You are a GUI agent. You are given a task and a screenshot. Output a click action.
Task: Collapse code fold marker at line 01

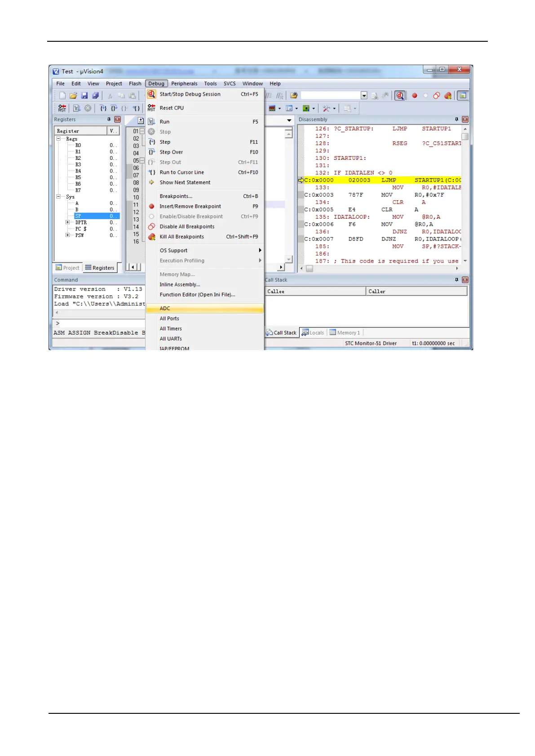click(x=142, y=131)
